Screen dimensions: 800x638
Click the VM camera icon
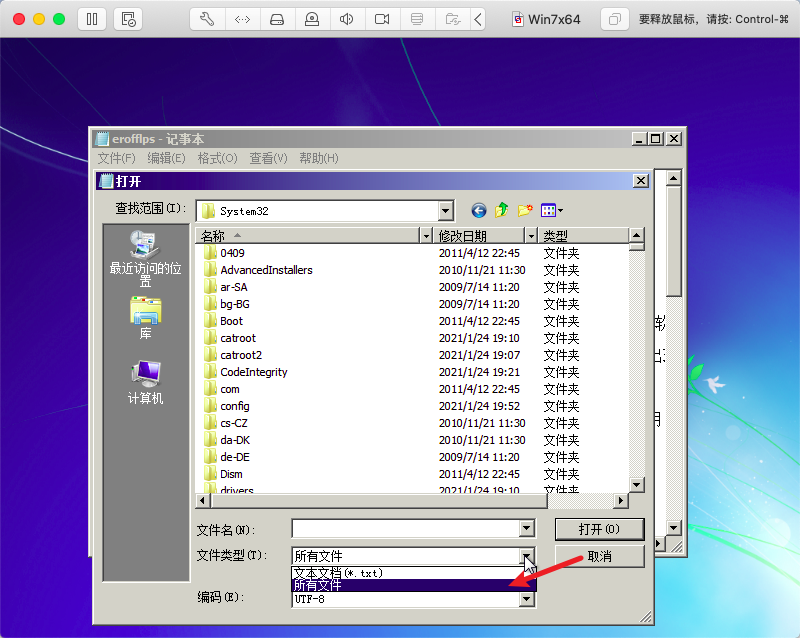pos(382,19)
